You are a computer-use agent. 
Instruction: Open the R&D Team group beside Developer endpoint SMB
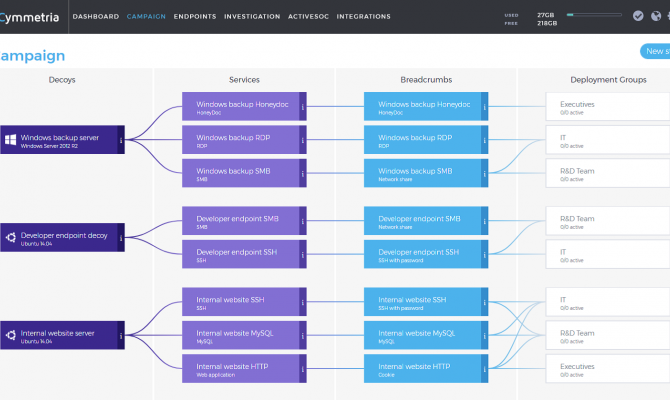pyautogui.click(x=608, y=221)
